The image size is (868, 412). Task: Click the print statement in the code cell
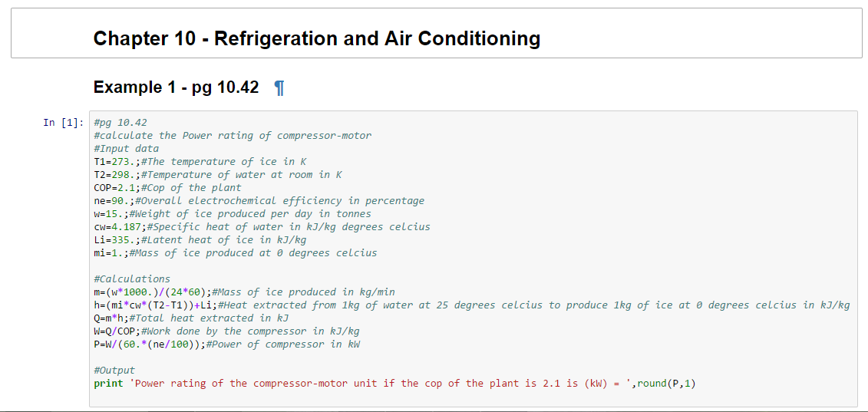[394, 383]
